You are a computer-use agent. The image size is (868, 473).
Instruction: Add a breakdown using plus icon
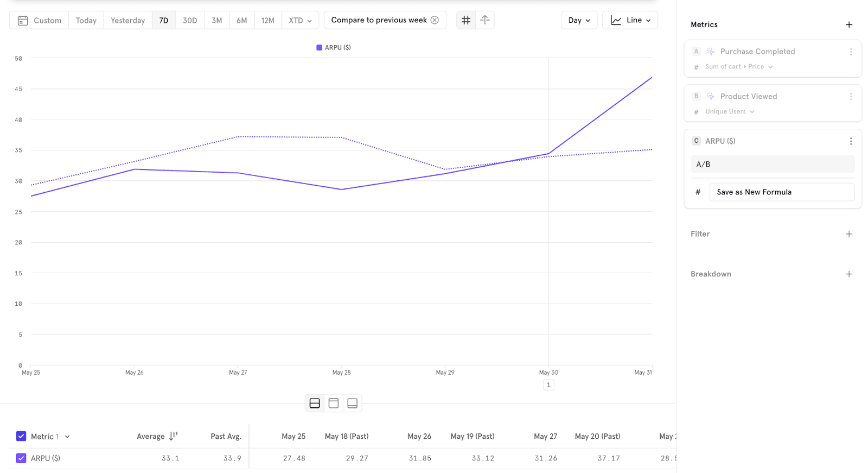pyautogui.click(x=849, y=274)
